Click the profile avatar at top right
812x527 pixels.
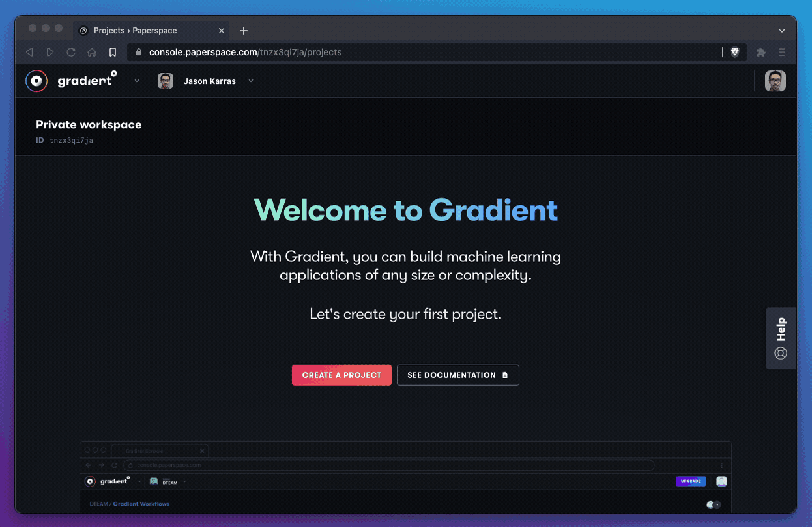point(775,81)
